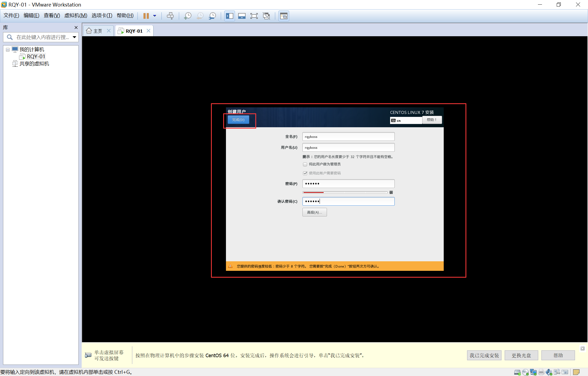Viewport: 588px width, 376px height.
Task: Toggle the library sidebar view icon
Action: click(x=229, y=16)
